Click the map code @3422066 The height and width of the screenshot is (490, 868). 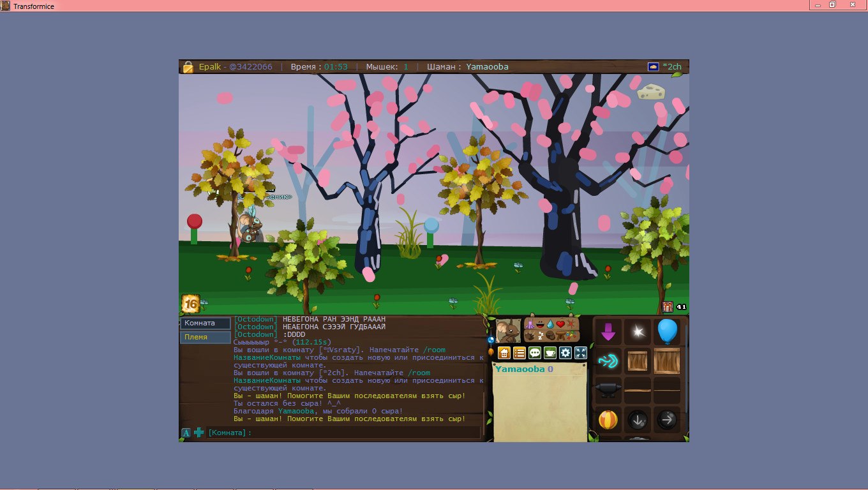coord(251,66)
